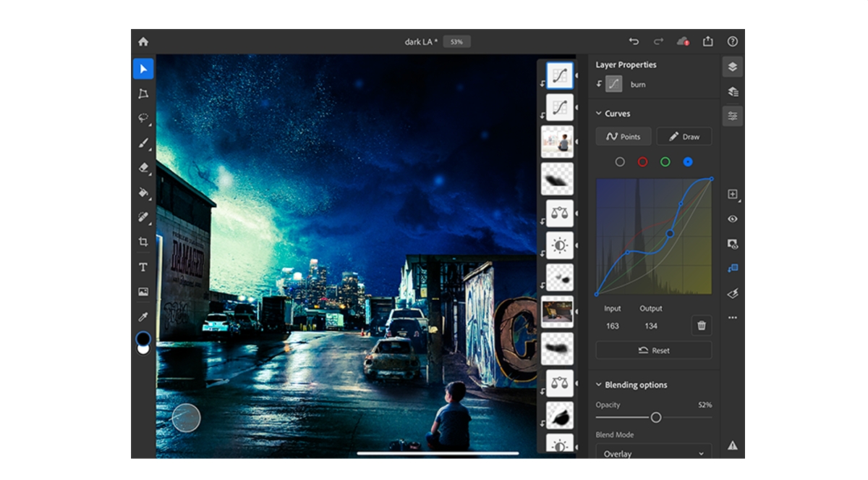Screen dimensions: 868x480
Task: Select the Eraser tool
Action: pos(143,168)
